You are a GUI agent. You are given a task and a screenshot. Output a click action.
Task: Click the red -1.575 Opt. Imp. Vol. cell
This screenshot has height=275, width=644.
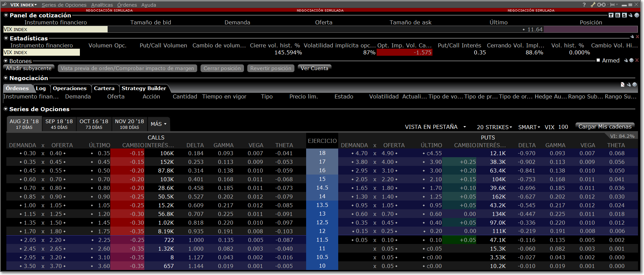[x=404, y=52]
